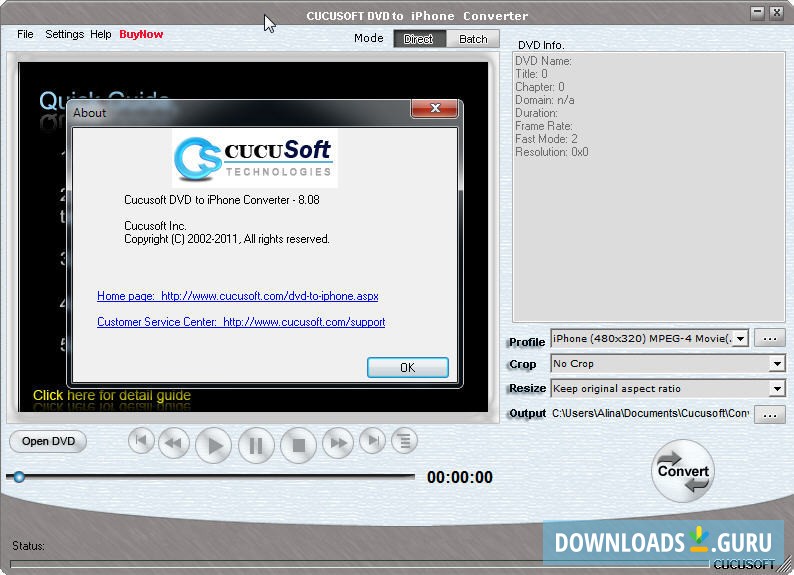The height and width of the screenshot is (575, 794).
Task: Stop the DVD preview
Action: [x=298, y=445]
